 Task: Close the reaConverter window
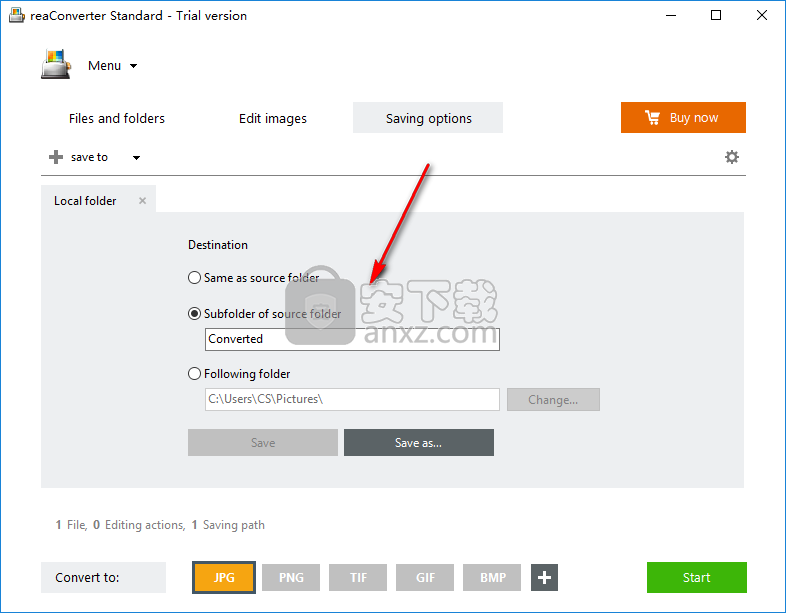pyautogui.click(x=761, y=16)
